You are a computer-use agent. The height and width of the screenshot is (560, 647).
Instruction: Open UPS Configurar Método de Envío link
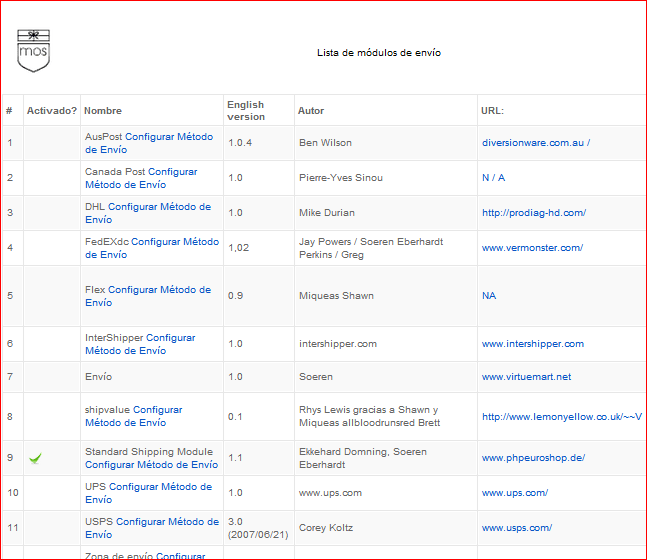tap(149, 493)
